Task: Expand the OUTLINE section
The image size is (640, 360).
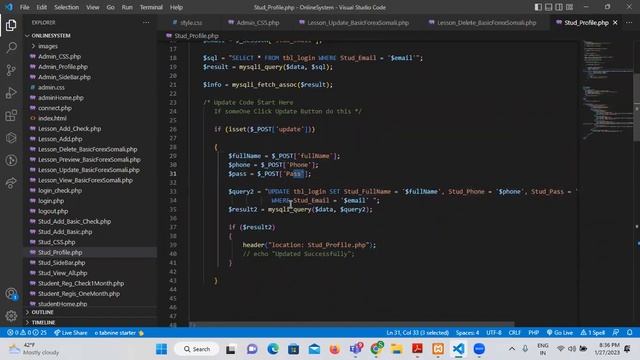Action: [x=42, y=312]
